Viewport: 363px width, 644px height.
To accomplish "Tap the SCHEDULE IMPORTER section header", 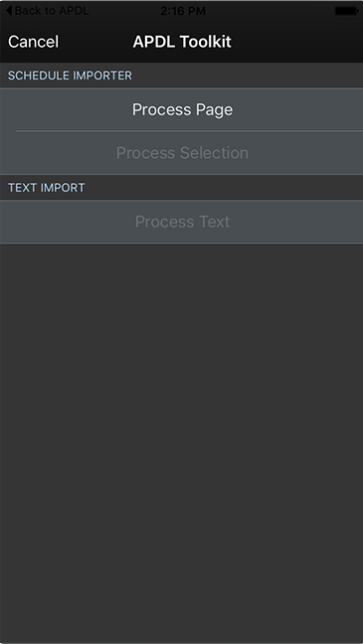I will pos(181,76).
